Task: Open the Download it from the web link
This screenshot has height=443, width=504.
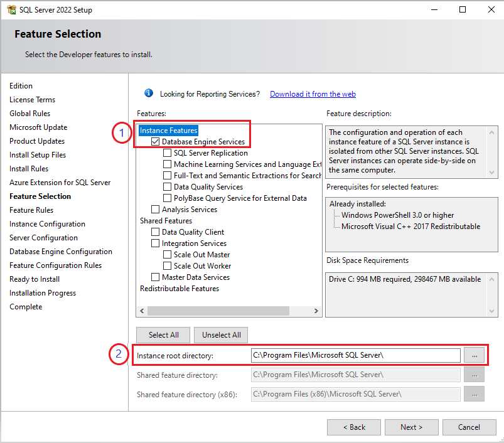Action: (x=313, y=94)
